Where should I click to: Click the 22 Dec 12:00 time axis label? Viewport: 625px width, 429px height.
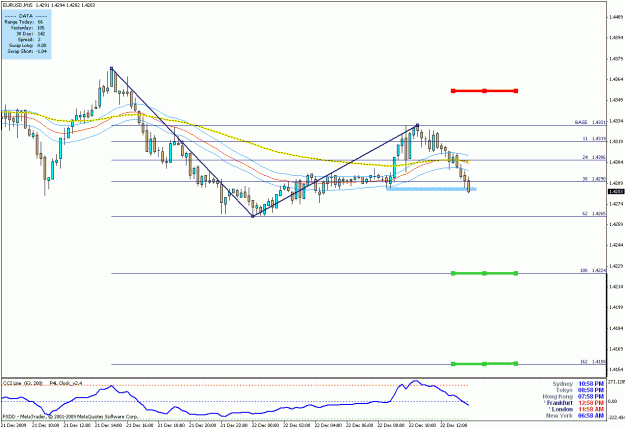pos(454,425)
